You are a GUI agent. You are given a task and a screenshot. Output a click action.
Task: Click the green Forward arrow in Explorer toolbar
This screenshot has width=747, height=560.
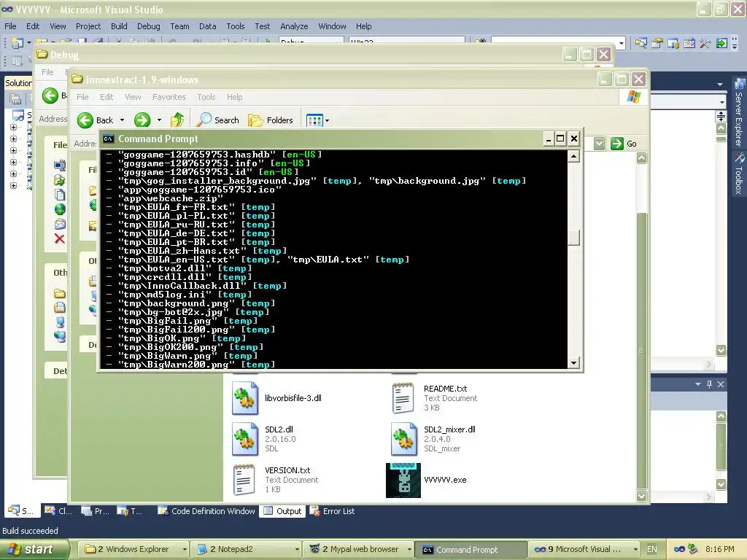pos(142,120)
